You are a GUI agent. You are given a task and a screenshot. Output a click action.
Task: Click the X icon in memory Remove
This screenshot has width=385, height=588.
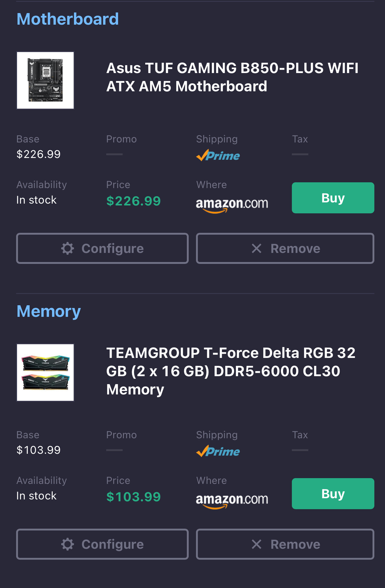click(x=257, y=544)
